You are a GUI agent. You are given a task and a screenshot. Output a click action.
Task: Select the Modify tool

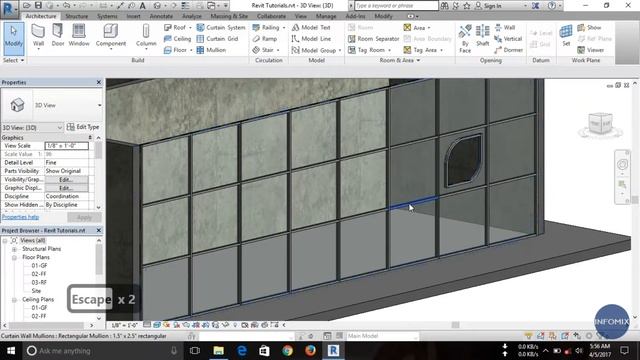click(13, 39)
